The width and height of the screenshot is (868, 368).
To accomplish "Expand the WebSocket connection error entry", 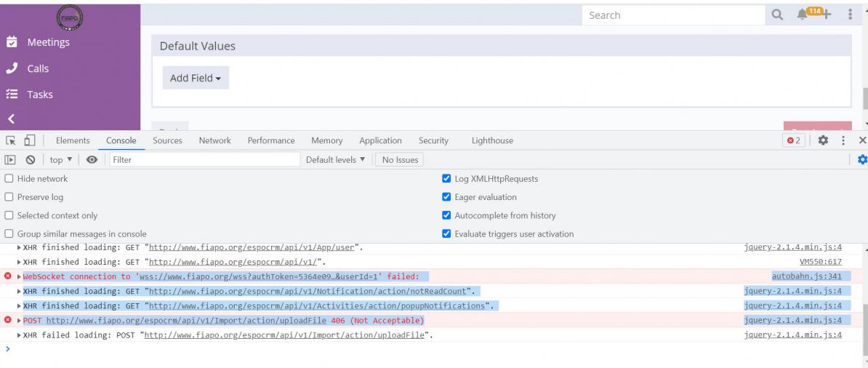I will (x=20, y=276).
